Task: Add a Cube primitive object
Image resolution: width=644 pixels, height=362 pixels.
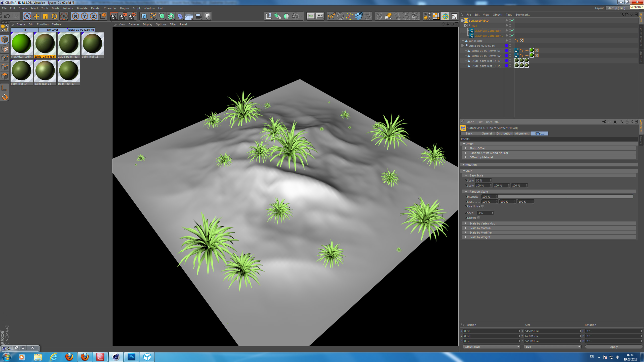Action: 144,16
